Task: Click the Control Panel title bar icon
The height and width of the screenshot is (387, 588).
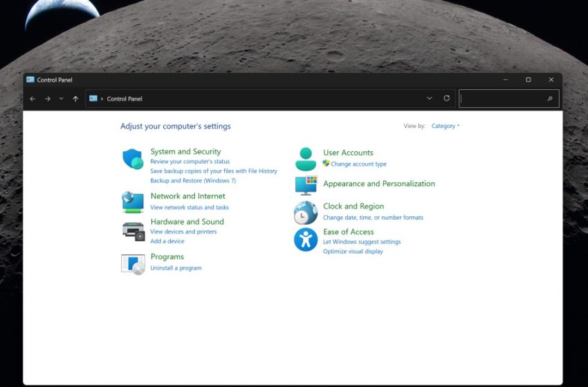Action: pyautogui.click(x=30, y=79)
